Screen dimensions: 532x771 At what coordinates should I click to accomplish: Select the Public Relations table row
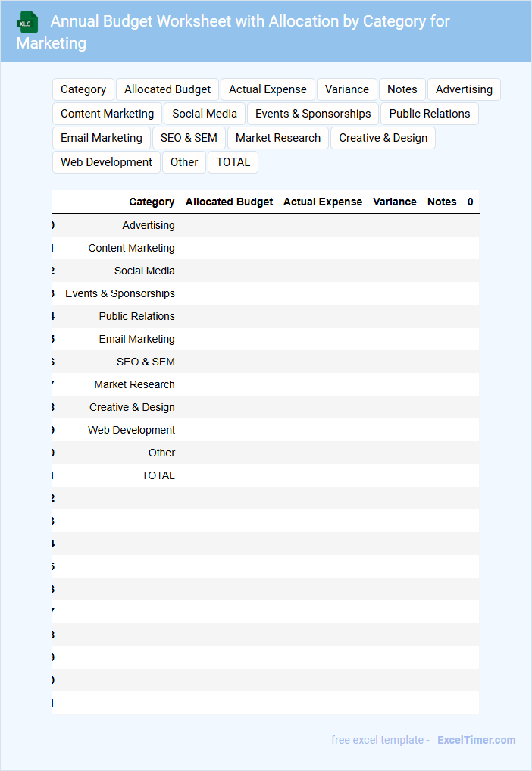265,316
